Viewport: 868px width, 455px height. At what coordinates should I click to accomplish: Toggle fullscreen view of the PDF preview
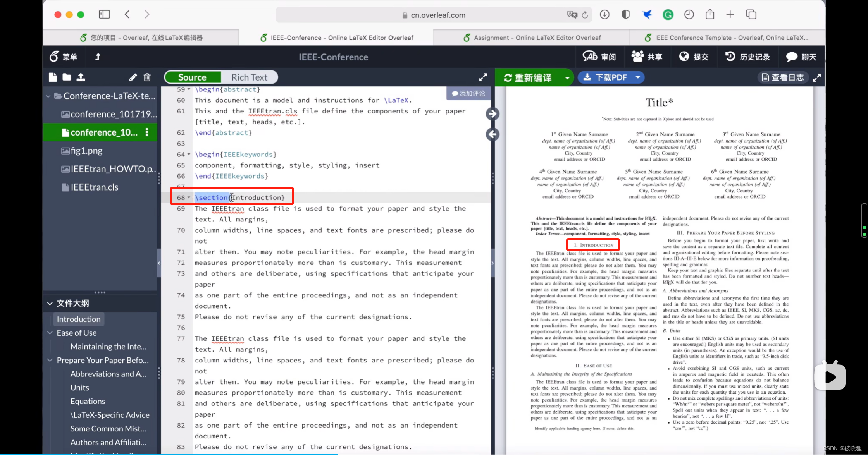817,77
